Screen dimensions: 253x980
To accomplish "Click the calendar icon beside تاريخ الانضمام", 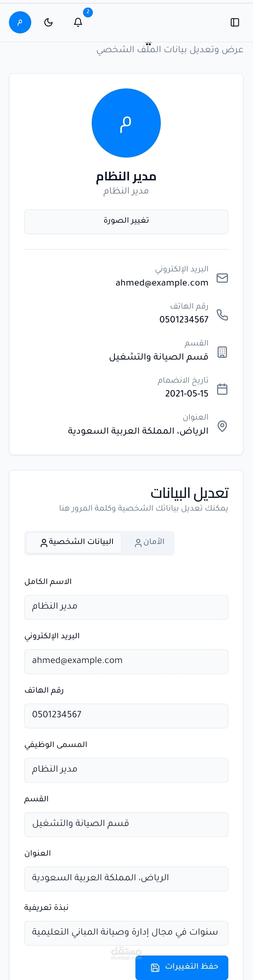I will click(222, 389).
